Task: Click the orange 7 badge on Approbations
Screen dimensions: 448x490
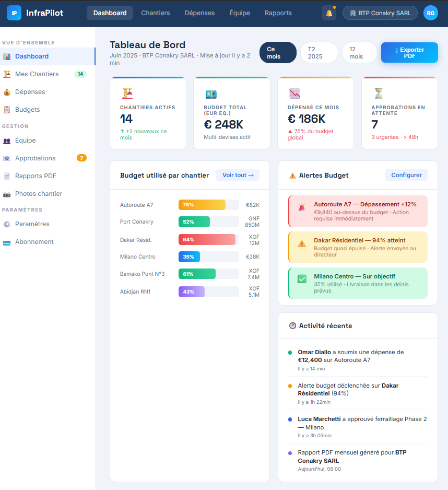Action: coord(81,158)
